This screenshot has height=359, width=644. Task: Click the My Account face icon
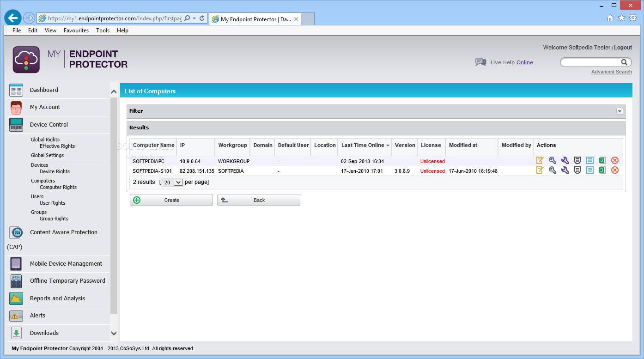(x=16, y=108)
